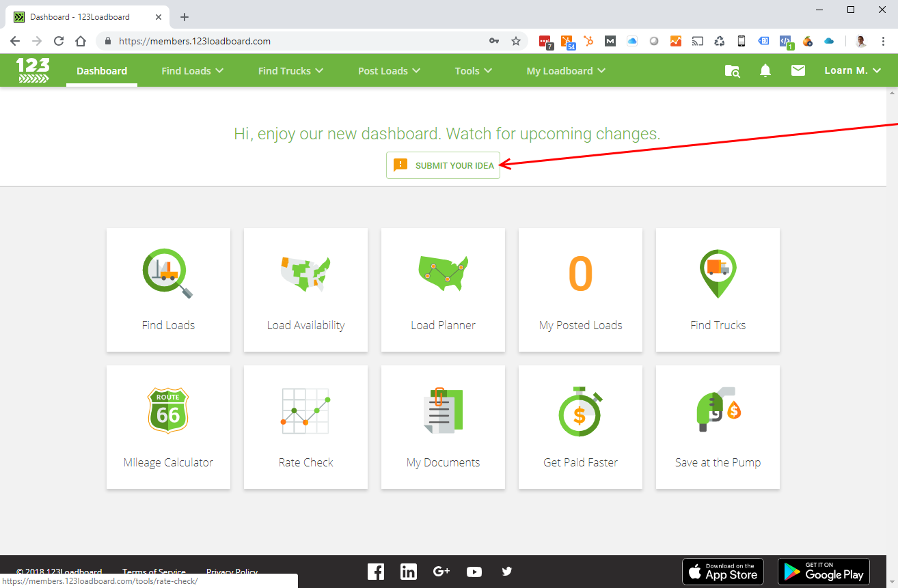Open the Get Paid Faster stopwatch tile
This screenshot has height=588, width=898.
580,427
